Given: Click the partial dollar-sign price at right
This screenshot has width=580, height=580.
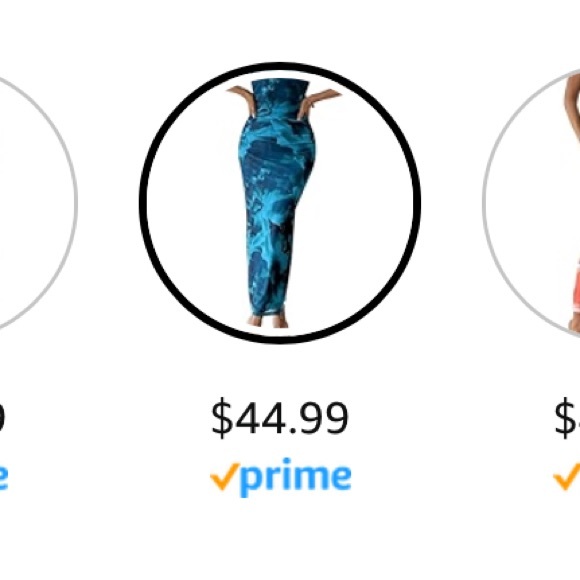Looking at the screenshot, I should click(x=567, y=418).
